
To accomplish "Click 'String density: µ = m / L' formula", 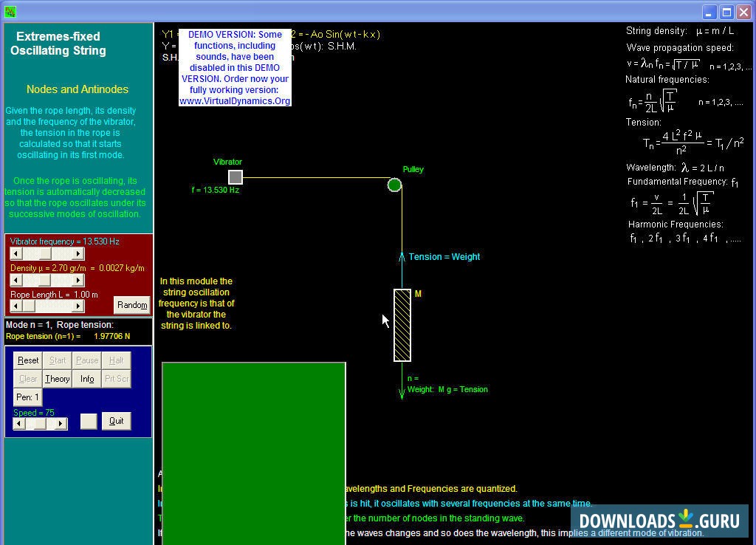I will 680,31.
